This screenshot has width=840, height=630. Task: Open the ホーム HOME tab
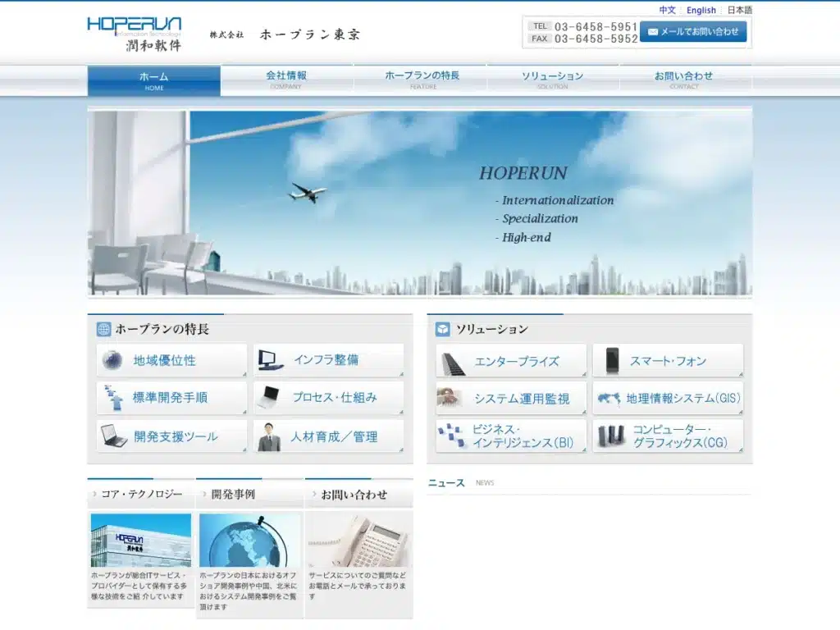[153, 81]
